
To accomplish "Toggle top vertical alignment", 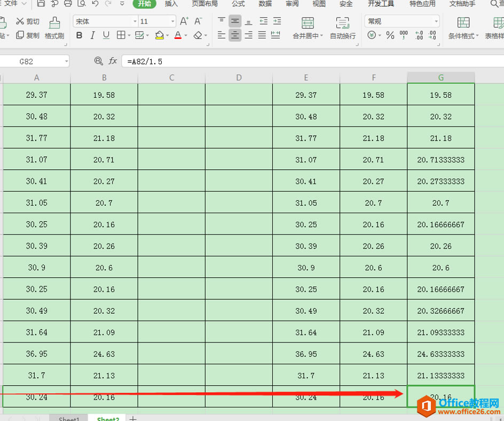I will coord(222,21).
